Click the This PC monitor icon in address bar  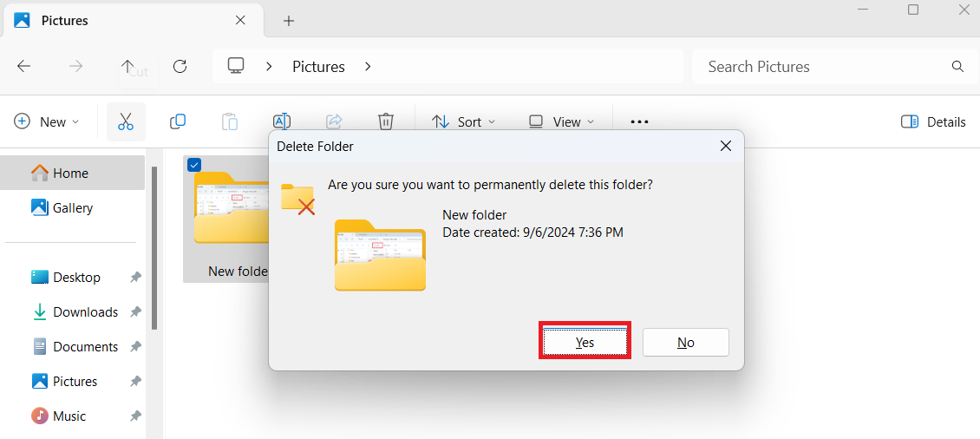tap(236, 66)
